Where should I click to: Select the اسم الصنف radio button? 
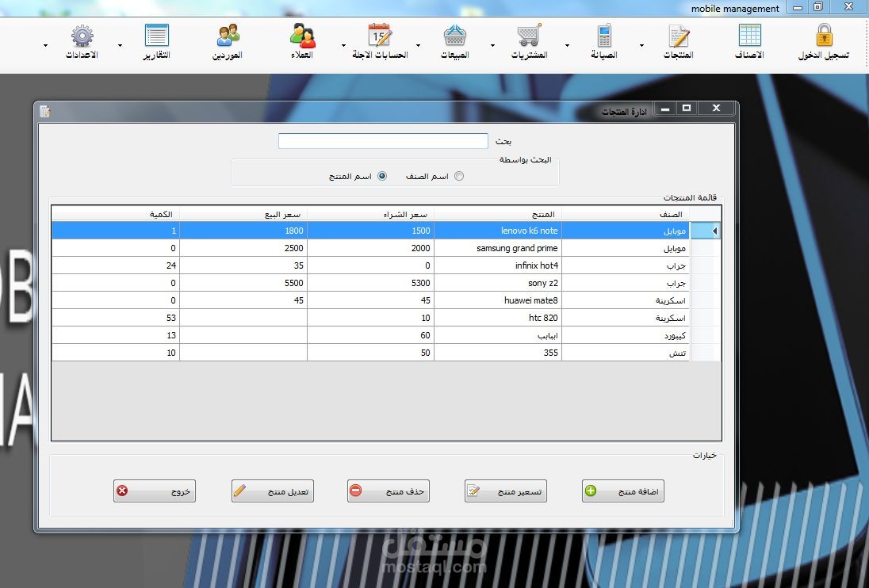tap(459, 176)
